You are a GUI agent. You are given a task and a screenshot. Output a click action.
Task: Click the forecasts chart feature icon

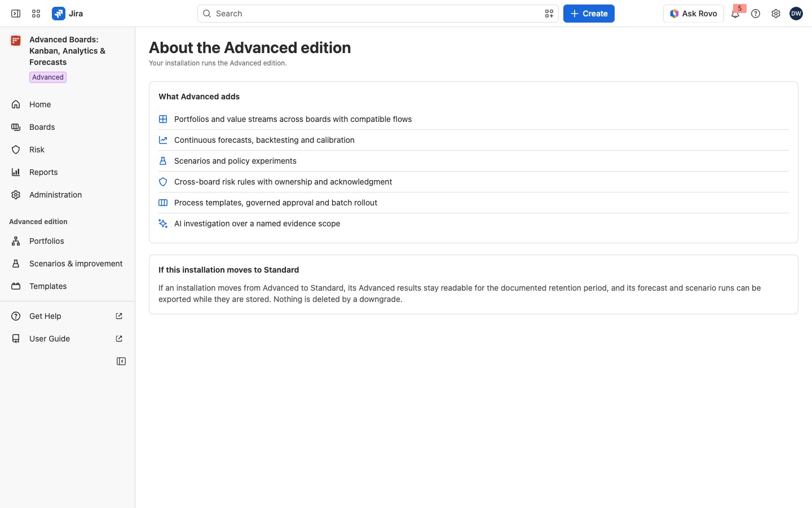click(x=163, y=140)
